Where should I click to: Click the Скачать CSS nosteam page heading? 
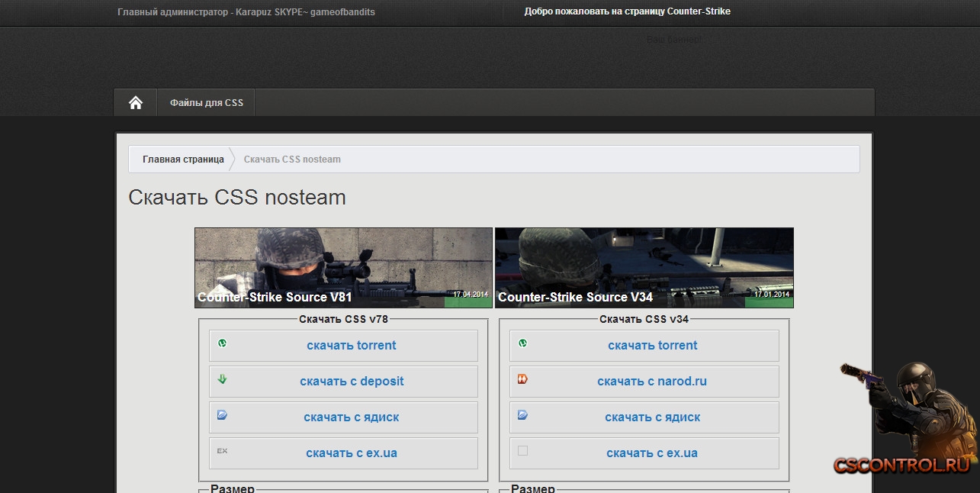[x=237, y=198]
